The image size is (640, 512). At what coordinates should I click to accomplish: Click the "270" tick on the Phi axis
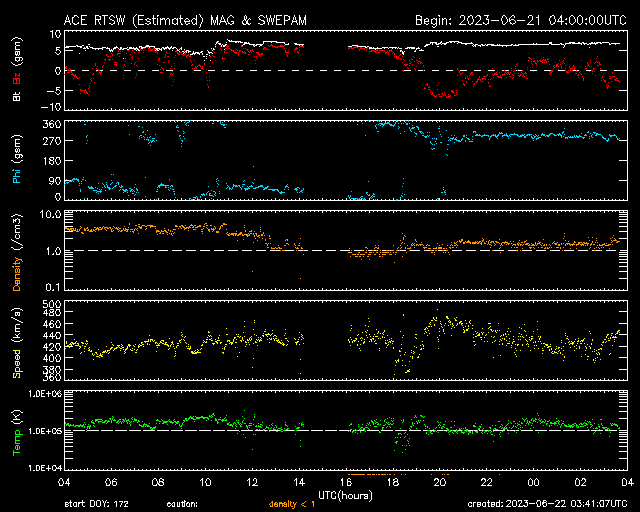click(52, 141)
